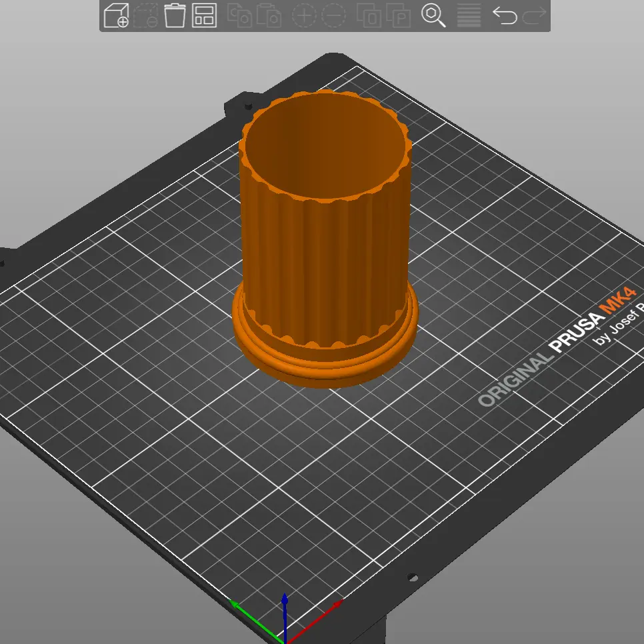Click the Add instance plus circle icon
The width and height of the screenshot is (644, 644).
click(304, 15)
